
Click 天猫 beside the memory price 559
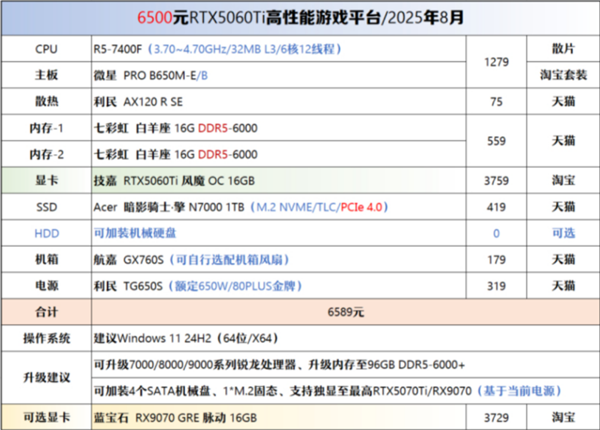pos(563,141)
